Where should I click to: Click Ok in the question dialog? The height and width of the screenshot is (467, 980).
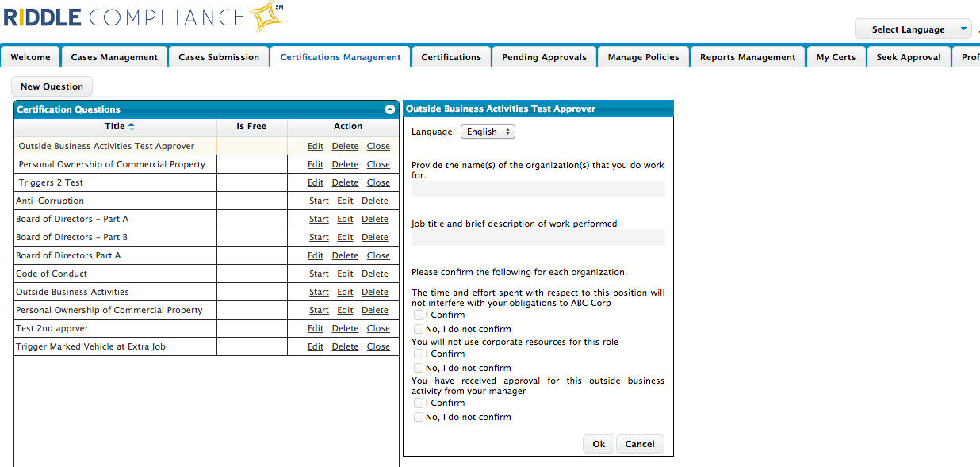(x=599, y=444)
